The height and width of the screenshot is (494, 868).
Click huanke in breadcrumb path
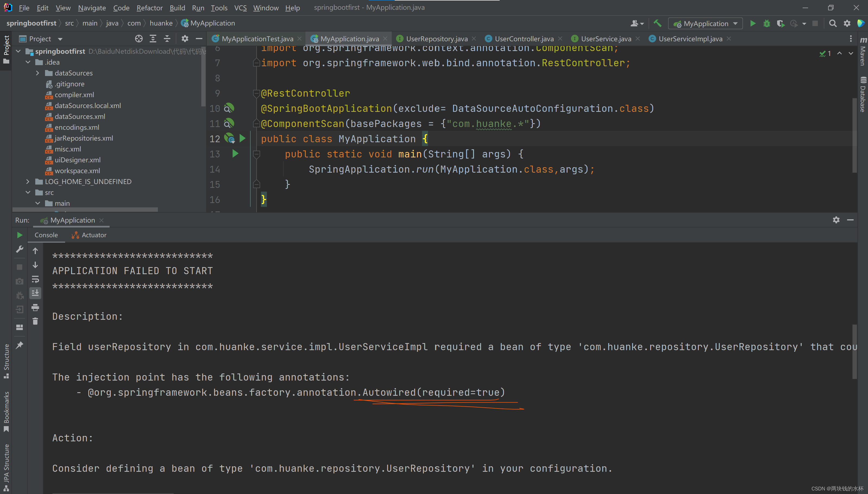pos(161,23)
